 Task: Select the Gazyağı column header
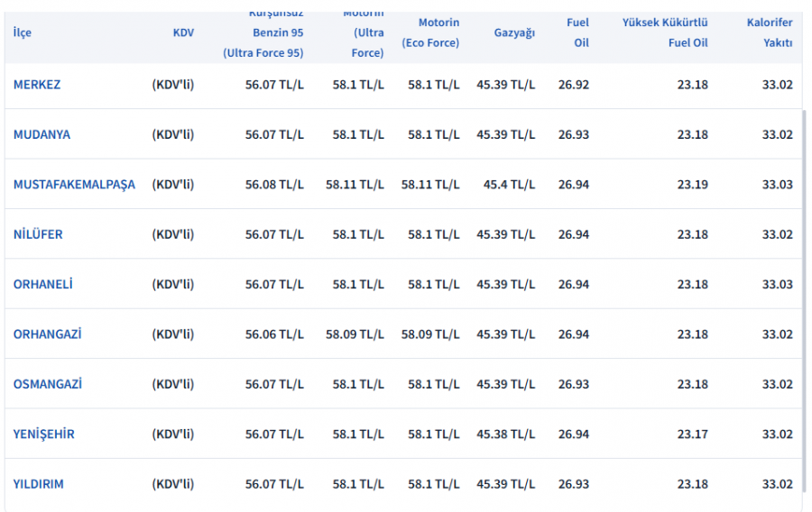tap(514, 32)
